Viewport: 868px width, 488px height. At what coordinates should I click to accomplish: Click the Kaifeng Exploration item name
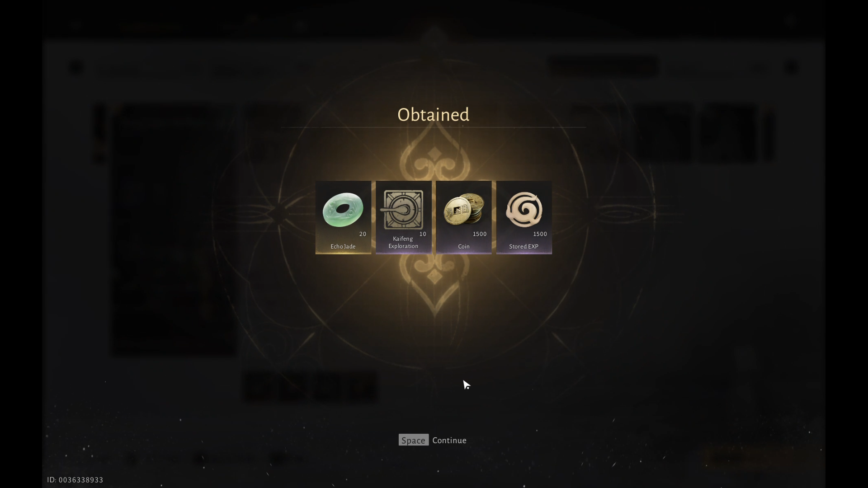click(403, 243)
